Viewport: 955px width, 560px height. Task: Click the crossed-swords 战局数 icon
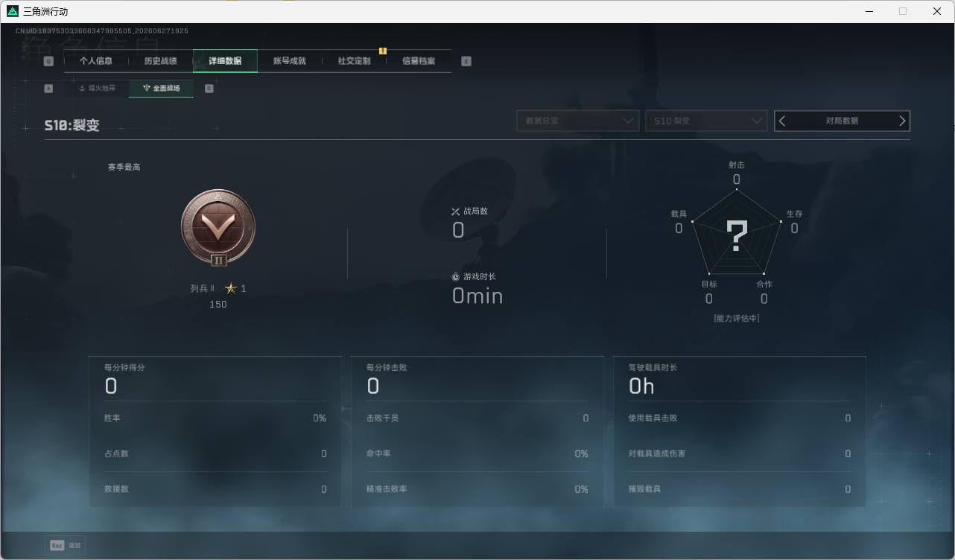(x=456, y=211)
